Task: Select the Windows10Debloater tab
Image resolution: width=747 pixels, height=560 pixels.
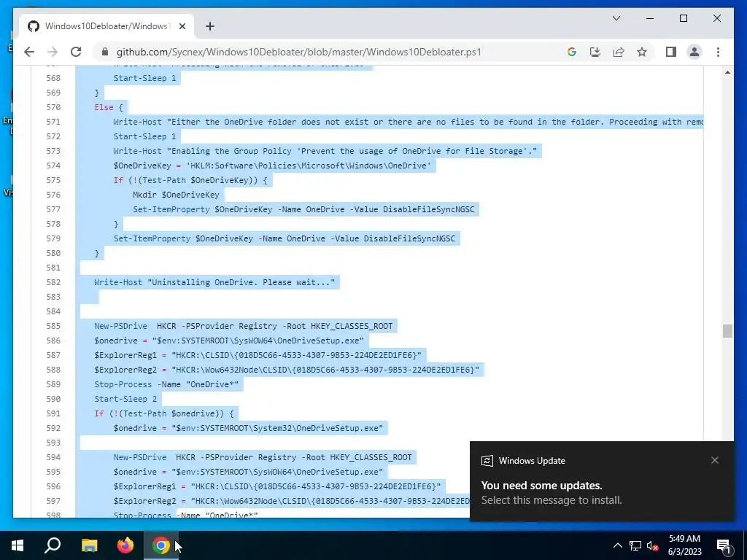Action: click(x=107, y=26)
